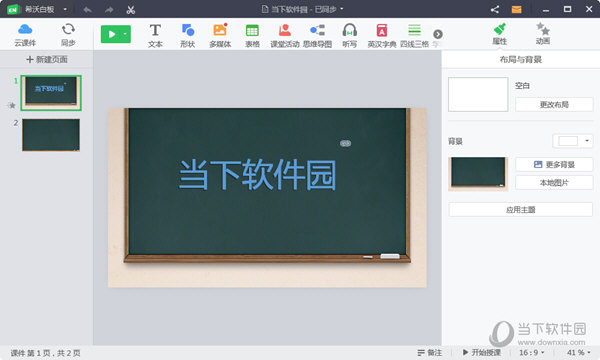Open the 听写 dictation tool
600x360 pixels.
[349, 35]
